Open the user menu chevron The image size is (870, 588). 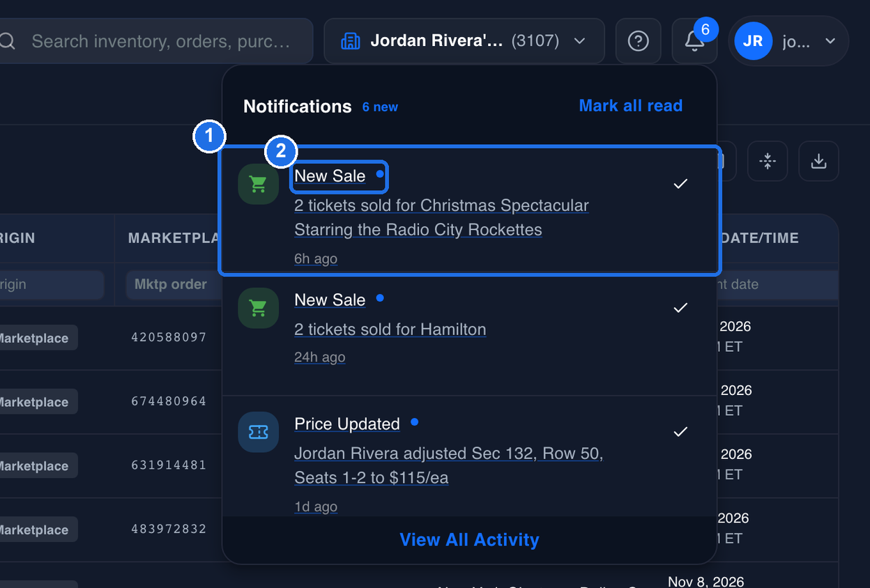point(830,41)
